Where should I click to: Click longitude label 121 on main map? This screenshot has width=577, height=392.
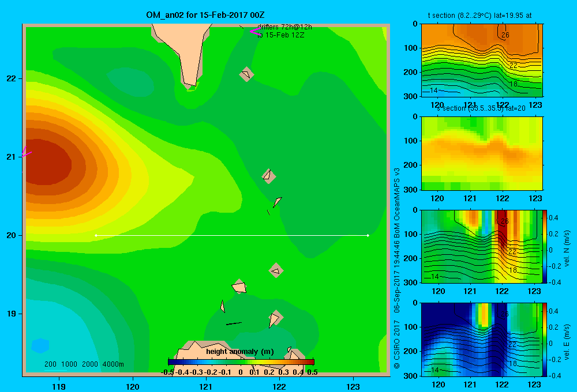pyautogui.click(x=206, y=386)
